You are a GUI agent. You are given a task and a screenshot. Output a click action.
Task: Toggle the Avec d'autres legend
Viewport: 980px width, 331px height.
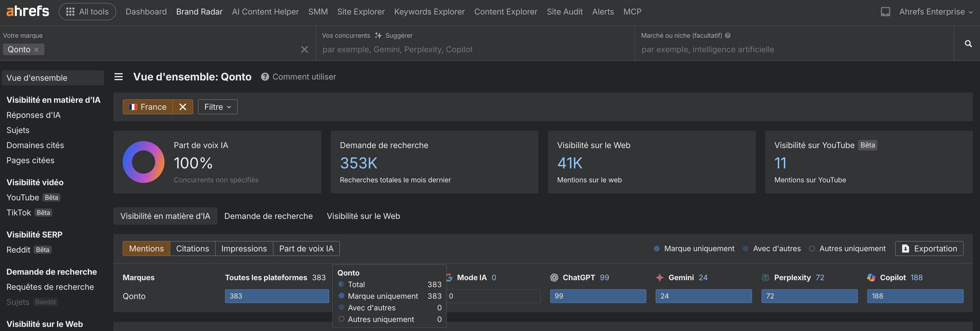(772, 249)
